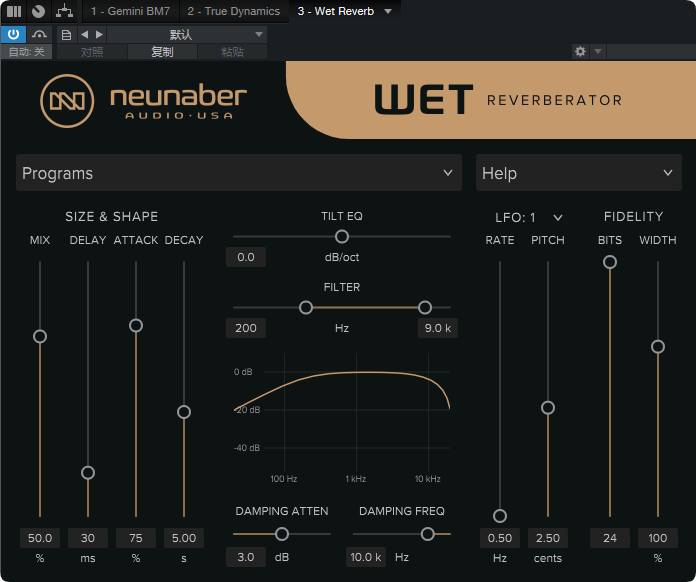This screenshot has width=696, height=582.
Task: Click the DECAY value field 5.00
Action: 184,538
